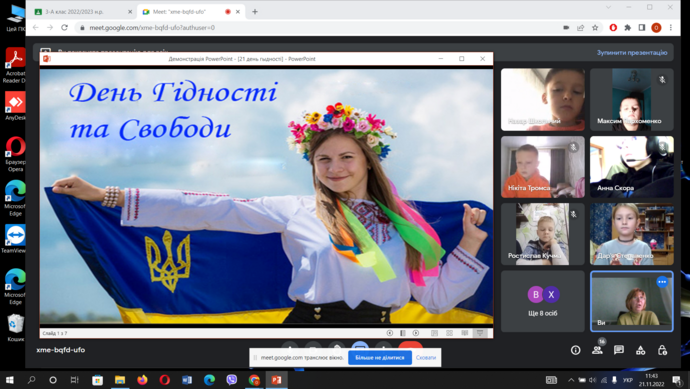This screenshot has height=389, width=690.
Task: Open the Ще 8 осіб tile
Action: (543, 301)
